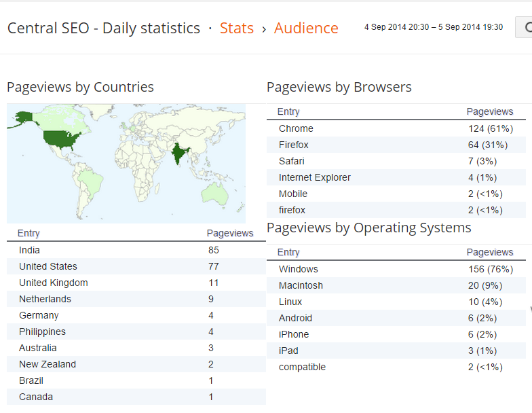
Task: Click the Pageviews by Countries heading
Action: pyautogui.click(x=80, y=87)
